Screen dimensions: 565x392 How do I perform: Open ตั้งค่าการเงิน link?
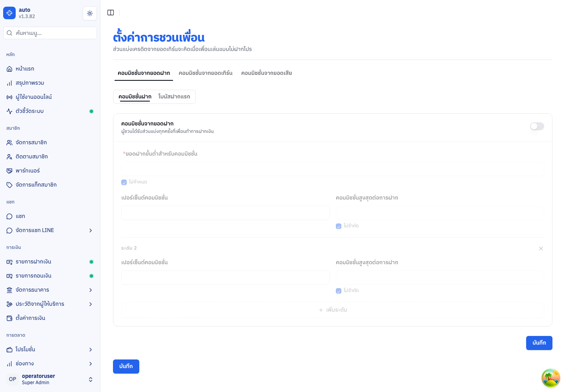[50, 318]
